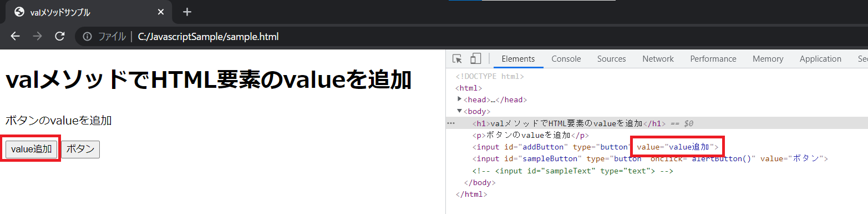
Task: Open the Application tab
Action: click(820, 59)
